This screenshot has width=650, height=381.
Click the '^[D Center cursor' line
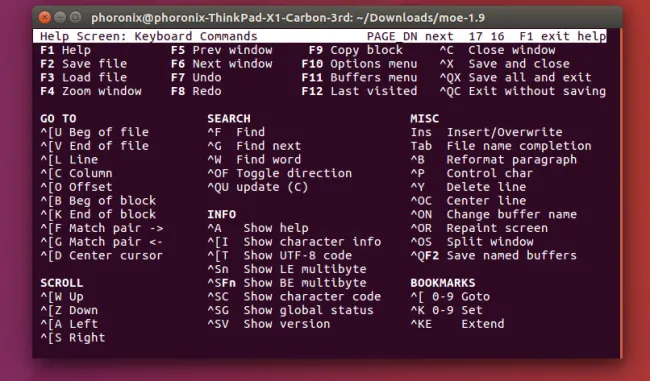click(x=102, y=255)
